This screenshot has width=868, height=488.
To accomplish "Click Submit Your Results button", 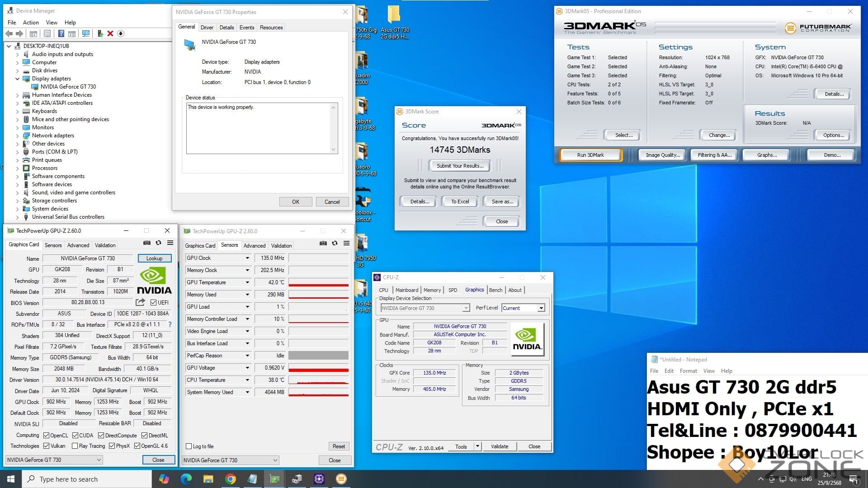I will (x=460, y=166).
